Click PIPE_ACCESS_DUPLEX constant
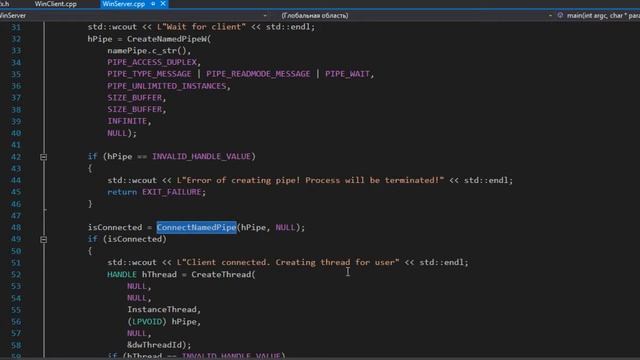 [x=152, y=62]
